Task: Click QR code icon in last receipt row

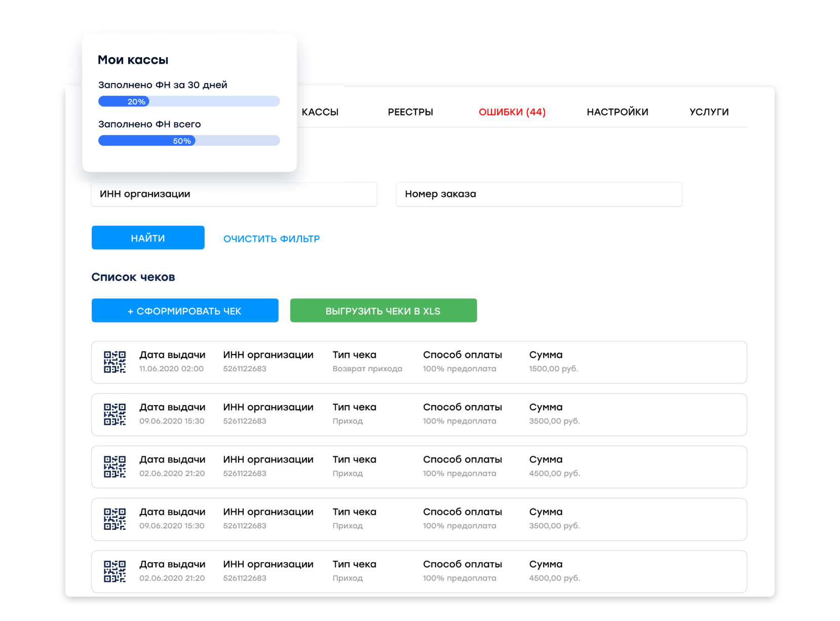Action: [x=114, y=571]
